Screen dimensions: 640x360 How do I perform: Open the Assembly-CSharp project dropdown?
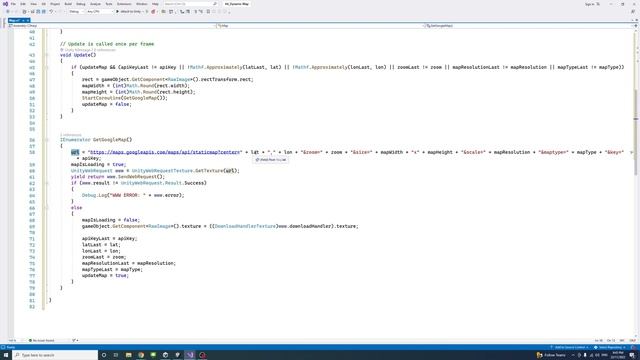(x=112, y=26)
